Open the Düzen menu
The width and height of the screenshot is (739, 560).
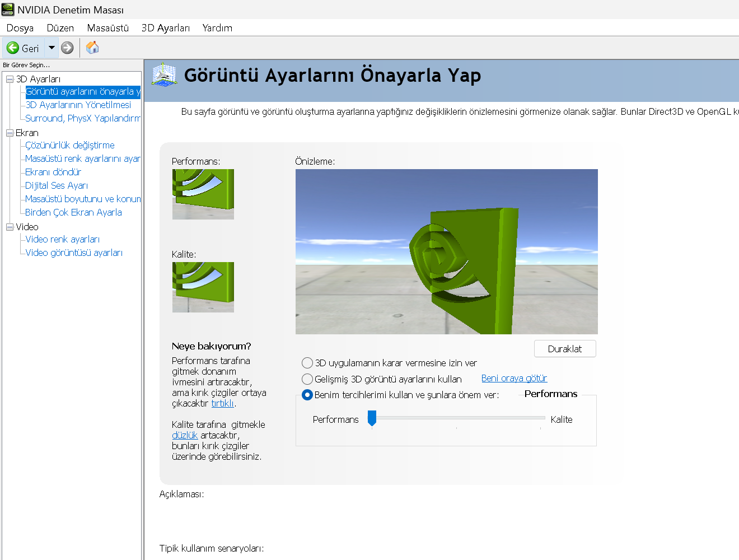tap(60, 28)
